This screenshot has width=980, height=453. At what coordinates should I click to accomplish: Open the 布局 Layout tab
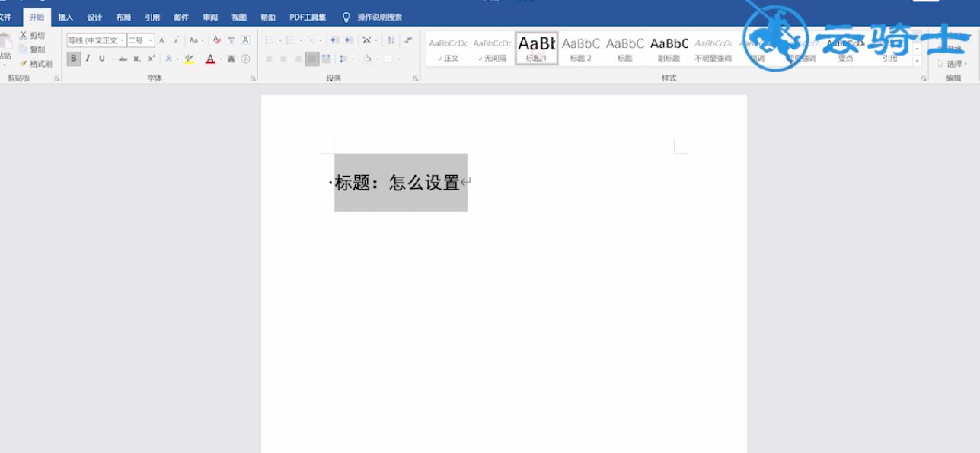pyautogui.click(x=123, y=17)
